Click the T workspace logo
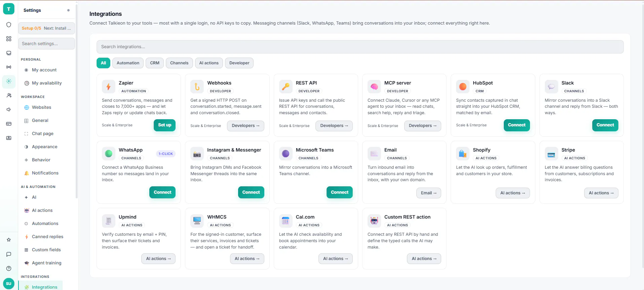Screen dimensions: 644x290 tap(9, 9)
